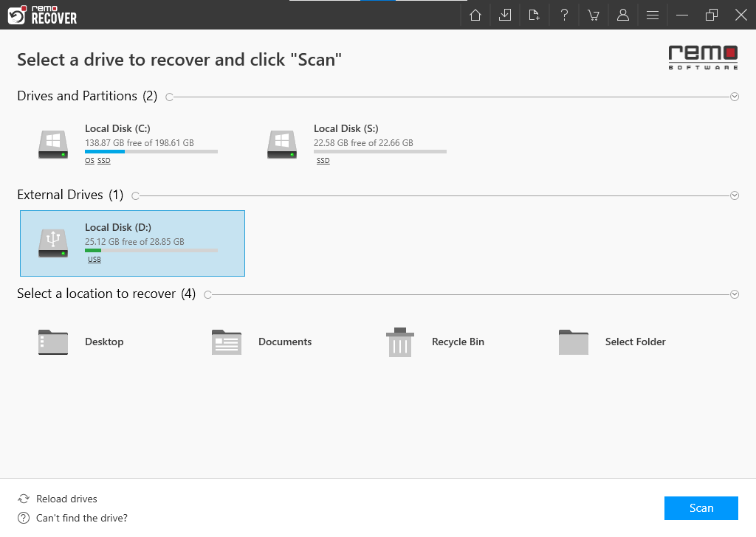Image resolution: width=756 pixels, height=537 pixels.
Task: Select the Desktop recovery location icon
Action: tap(52, 342)
